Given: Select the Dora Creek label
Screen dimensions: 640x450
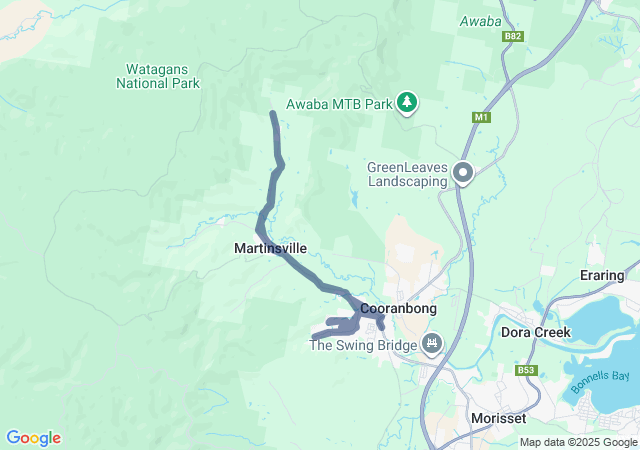Looking at the screenshot, I should [536, 332].
